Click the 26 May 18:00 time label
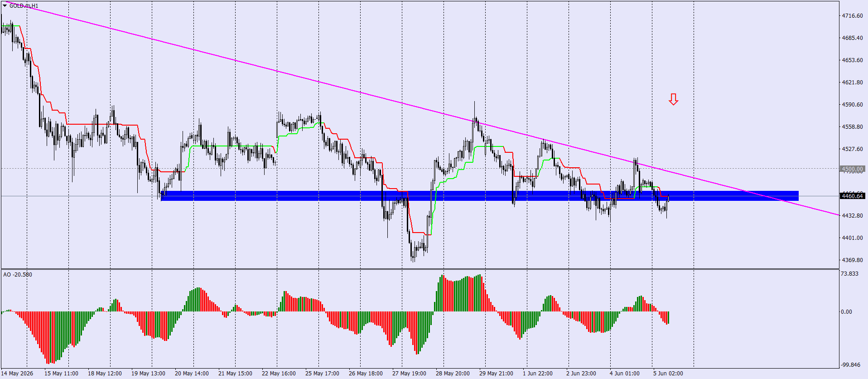Viewport: 868px width, 379px height. coord(366,374)
